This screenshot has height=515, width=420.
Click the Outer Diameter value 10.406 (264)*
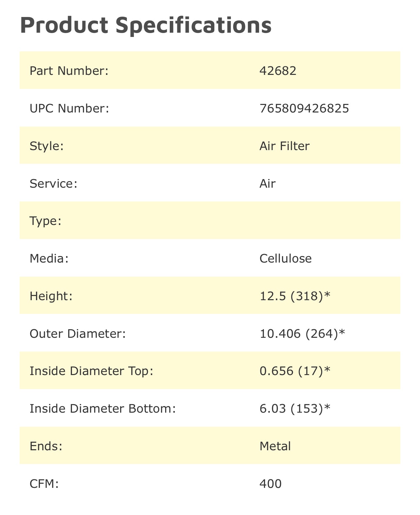302,334
